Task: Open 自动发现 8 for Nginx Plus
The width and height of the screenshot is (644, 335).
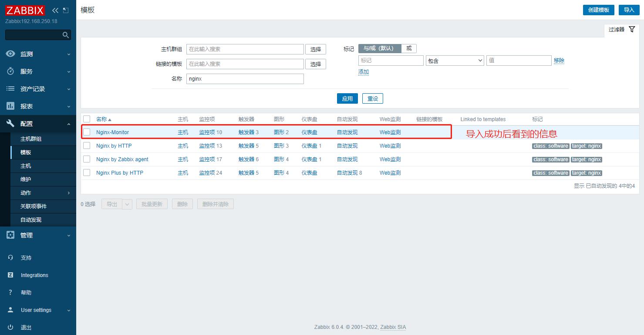Action: tap(347, 173)
